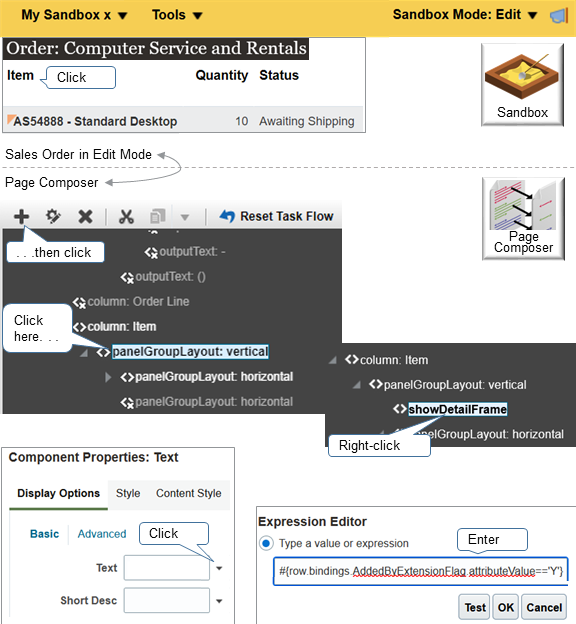Select the outputText: - tree node
576x624 pixels.
tap(192, 252)
